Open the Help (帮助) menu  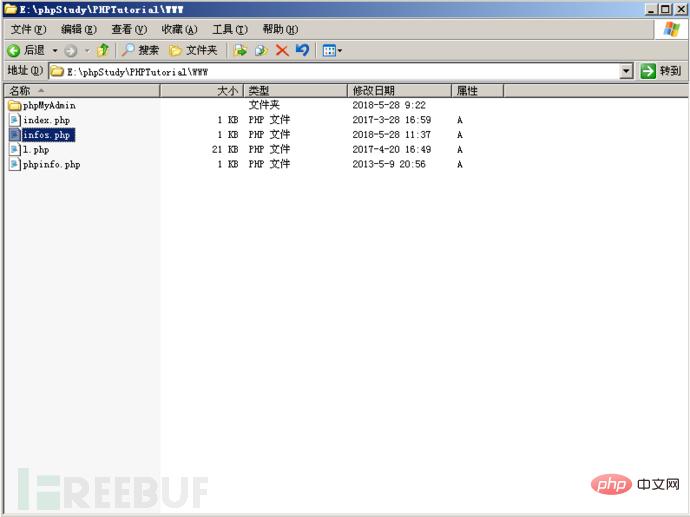(280, 29)
